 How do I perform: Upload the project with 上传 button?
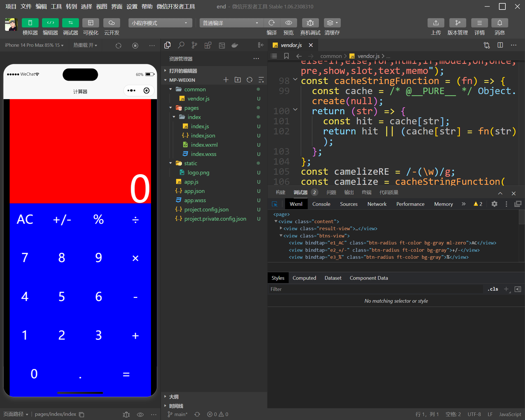click(436, 23)
